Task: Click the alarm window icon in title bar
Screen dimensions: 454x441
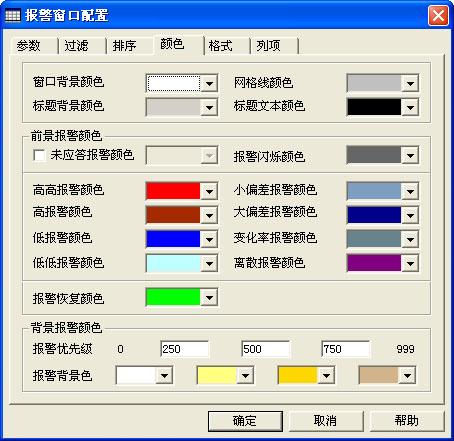Action: tap(13, 16)
